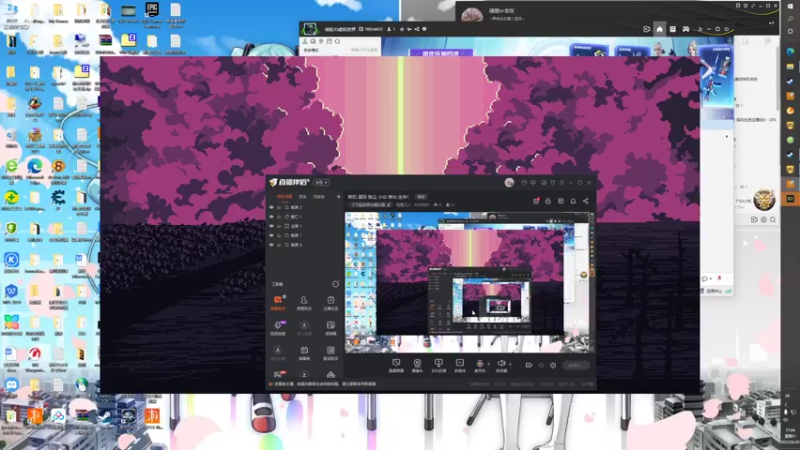Toggle the lock on the top source row
The height and width of the screenshot is (450, 800).
pyautogui.click(x=279, y=207)
